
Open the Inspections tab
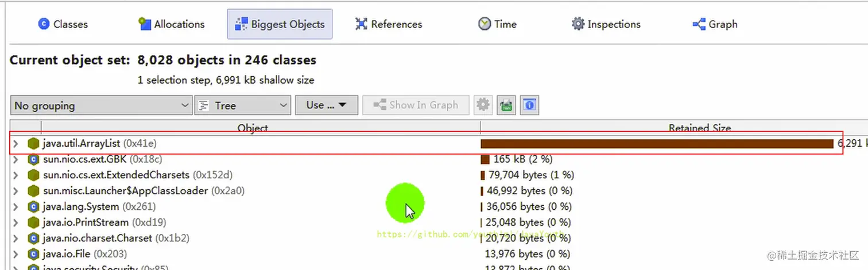tap(606, 24)
